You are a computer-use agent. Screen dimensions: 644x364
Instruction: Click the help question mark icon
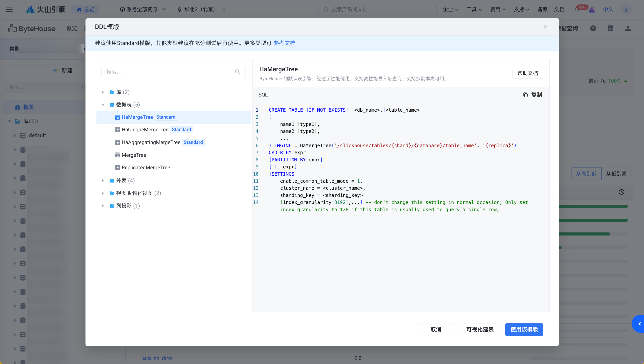pos(593,29)
